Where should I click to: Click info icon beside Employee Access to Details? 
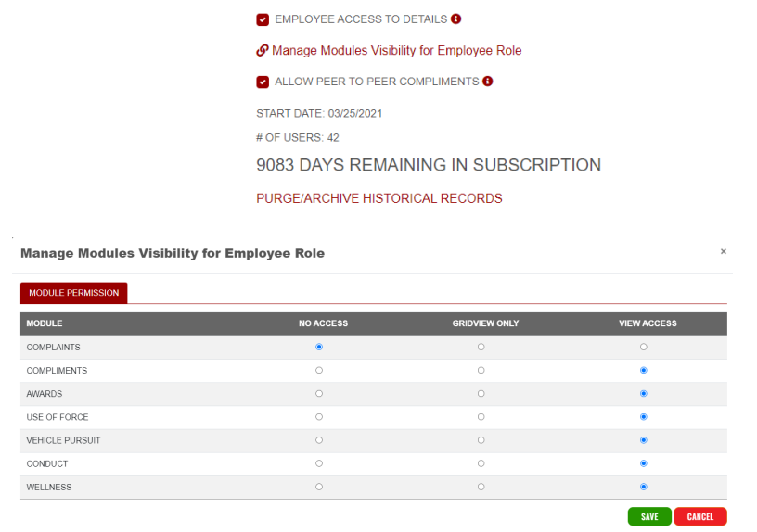(x=456, y=19)
